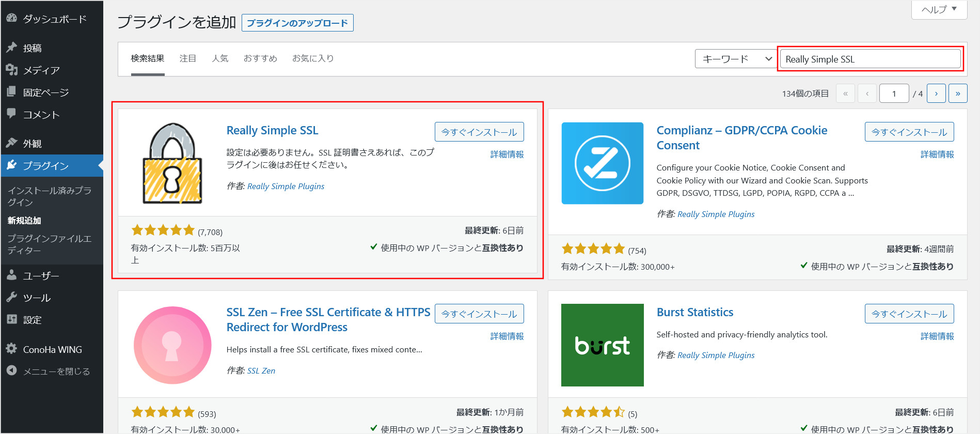Viewport: 980px width, 434px height.
Task: Open ConoHa WING menu label
Action: tap(53, 350)
